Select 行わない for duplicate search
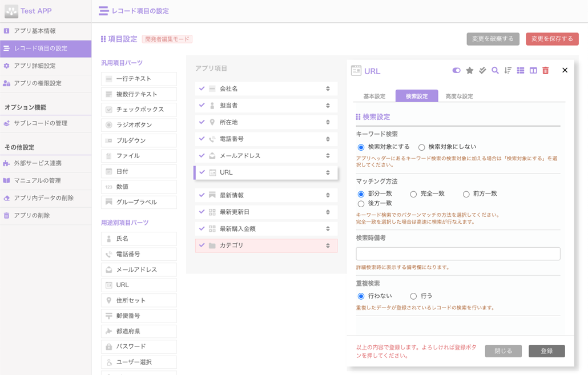 coord(361,296)
